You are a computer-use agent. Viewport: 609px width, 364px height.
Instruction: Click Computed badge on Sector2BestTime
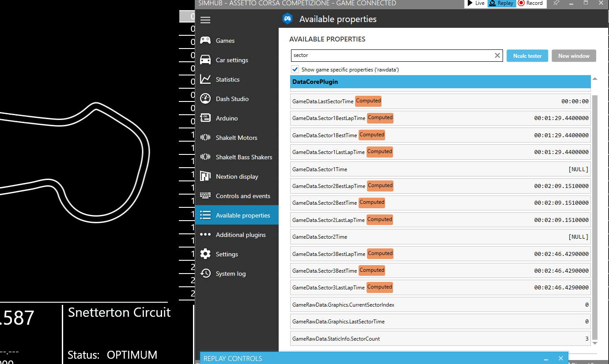[372, 203]
